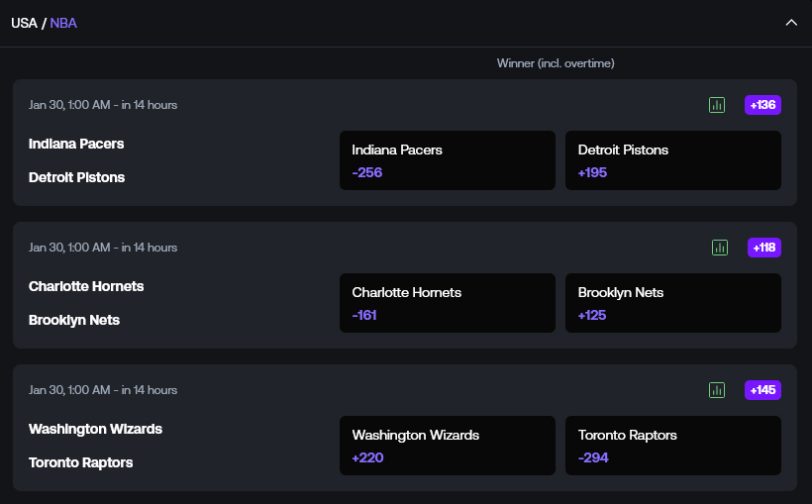812x504 pixels.
Task: Bet on Brooklyn Nets at +125
Action: 673,303
